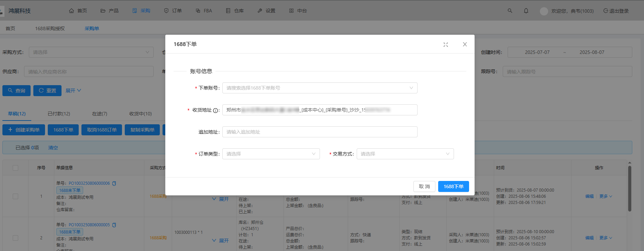Screen dimensions: 644x251
Task: Click the 追加地址 input field
Action: point(320,132)
